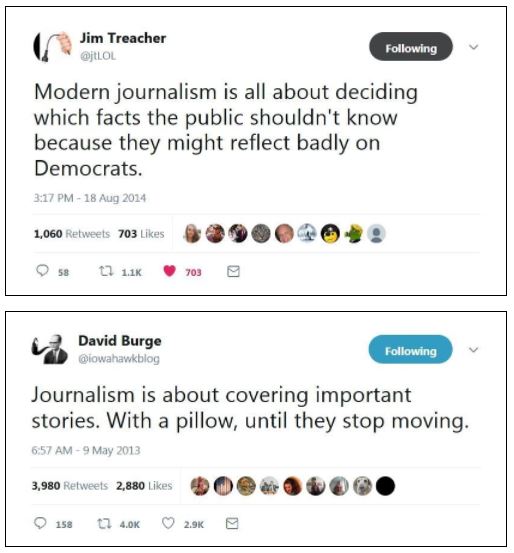Open the 2,880 Likes list
This screenshot has width=514, height=553.
tap(144, 486)
